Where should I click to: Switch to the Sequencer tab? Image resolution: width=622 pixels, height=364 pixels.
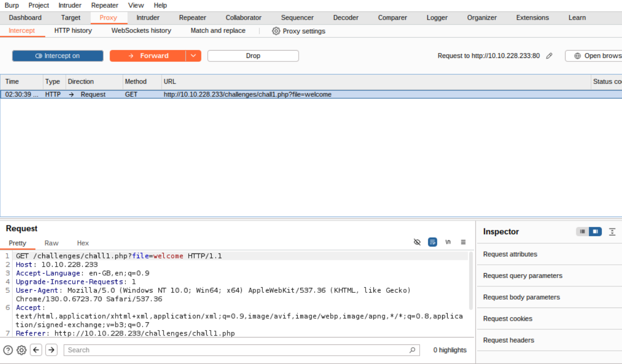pos(297,18)
